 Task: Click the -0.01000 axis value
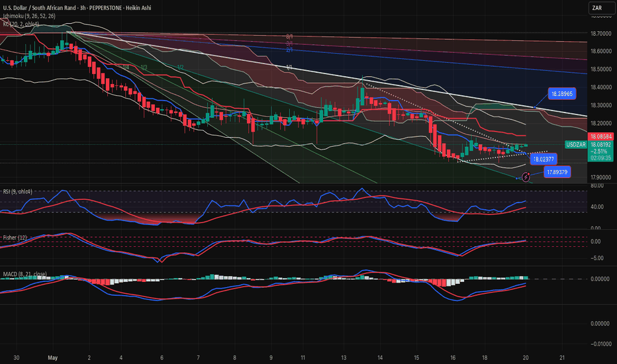pos(601,344)
